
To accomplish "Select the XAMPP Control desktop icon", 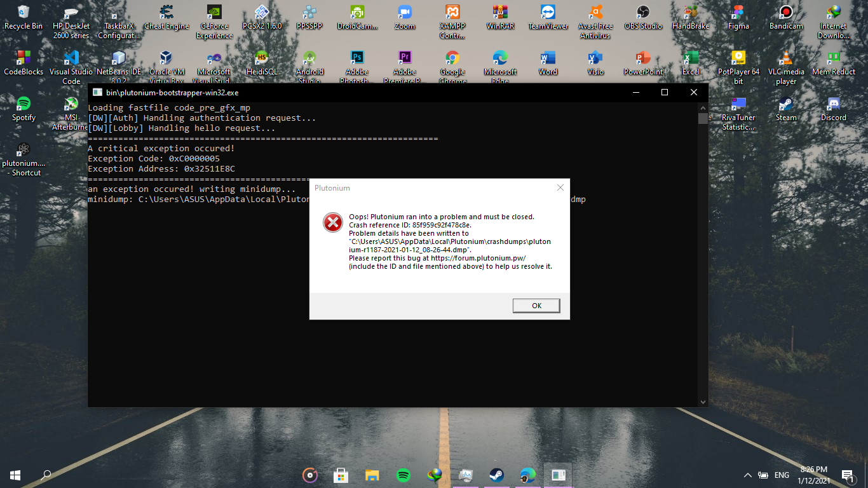I will pos(452,22).
